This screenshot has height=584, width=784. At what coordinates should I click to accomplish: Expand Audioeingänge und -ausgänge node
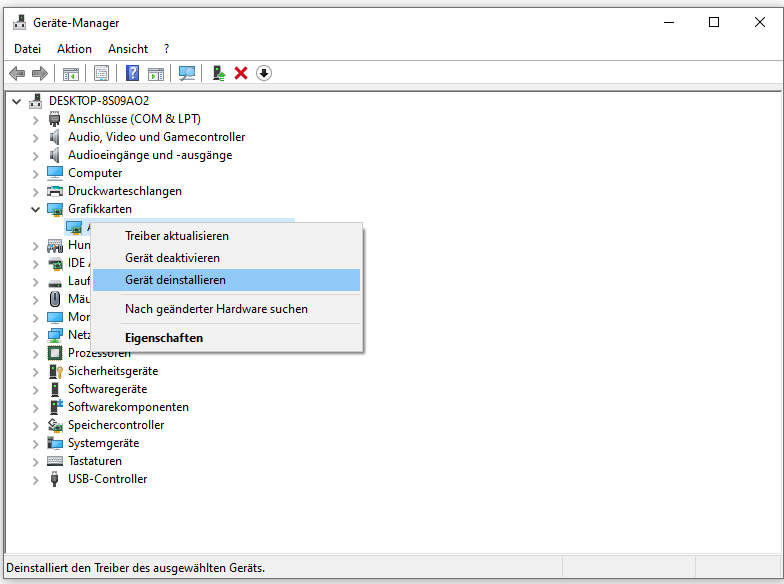36,156
